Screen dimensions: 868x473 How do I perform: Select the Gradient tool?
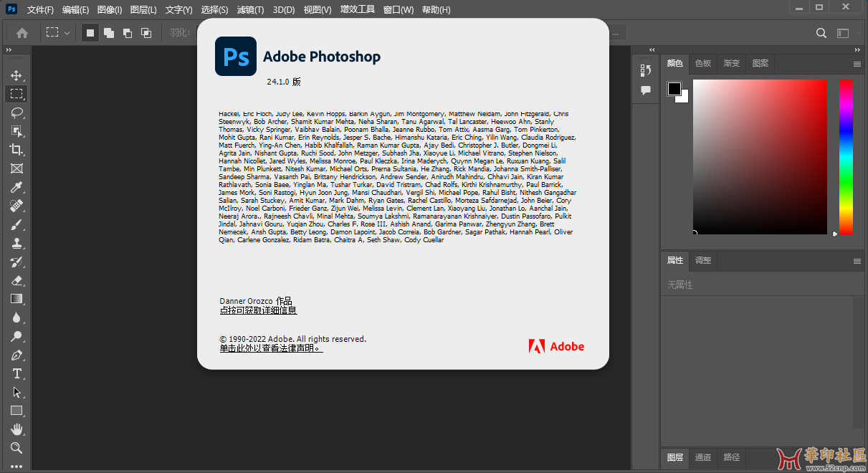tap(16, 299)
